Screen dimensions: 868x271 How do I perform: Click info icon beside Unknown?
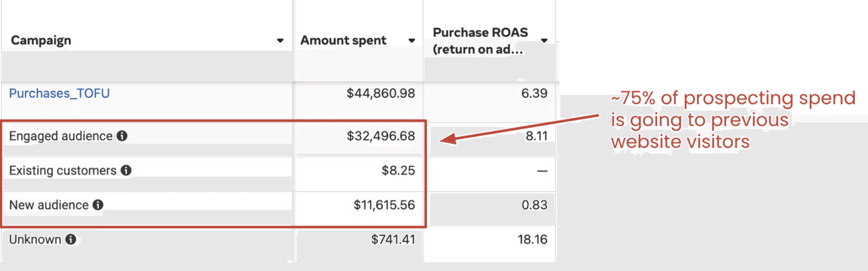point(71,240)
